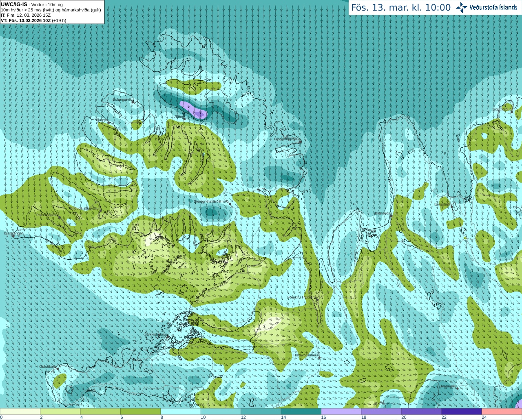Click the Gjögurflugvöllur station label

point(287,139)
